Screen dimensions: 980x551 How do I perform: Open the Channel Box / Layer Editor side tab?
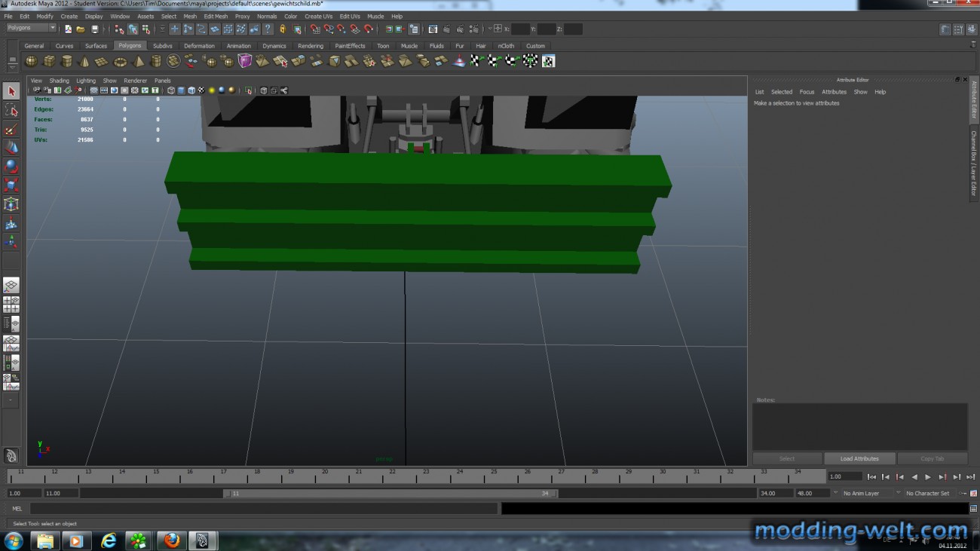[x=974, y=164]
